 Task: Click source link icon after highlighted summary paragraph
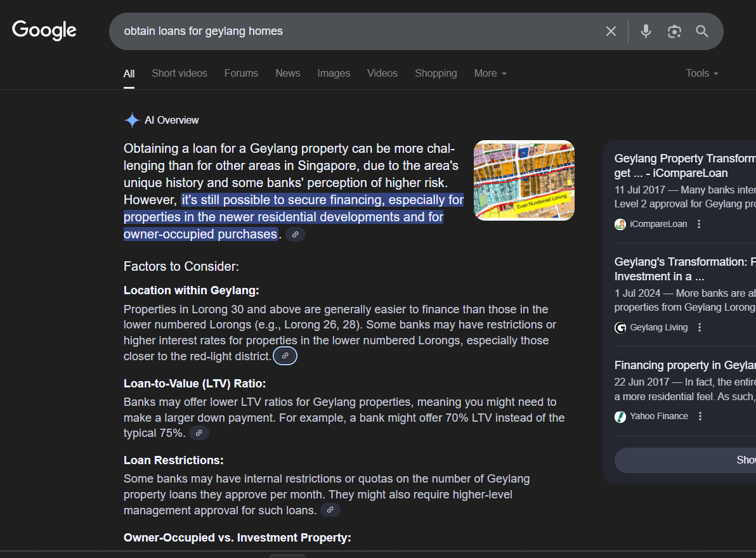(x=296, y=235)
